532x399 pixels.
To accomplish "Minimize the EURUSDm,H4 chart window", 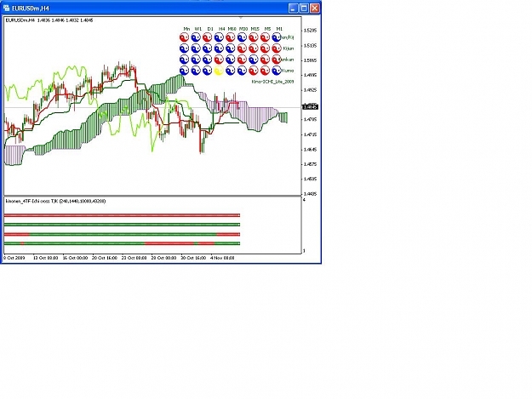I will [293, 8].
